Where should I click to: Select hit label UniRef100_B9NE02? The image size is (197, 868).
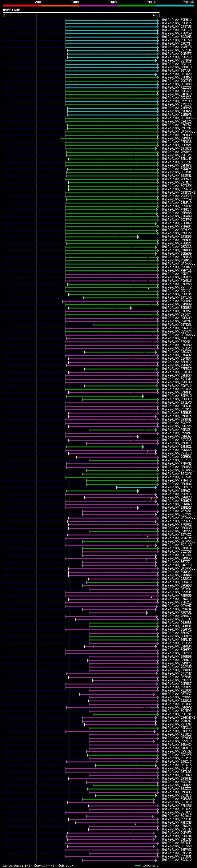click(176, 572)
